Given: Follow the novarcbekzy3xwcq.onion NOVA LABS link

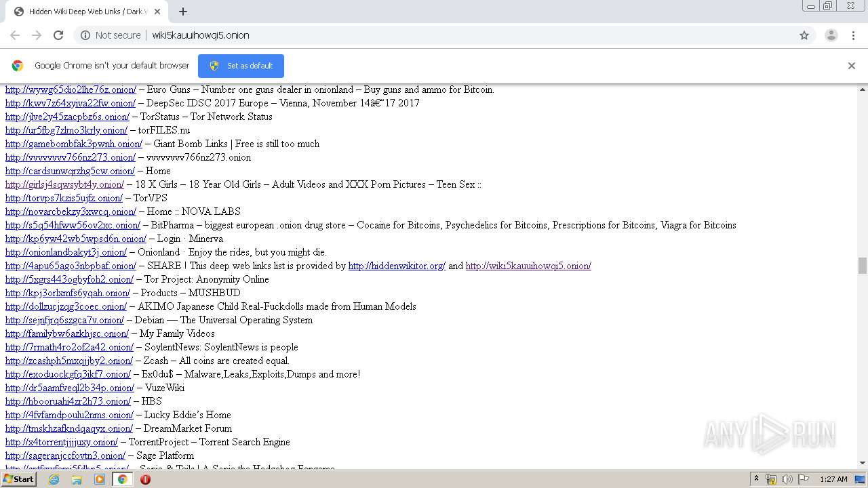Looking at the screenshot, I should click(71, 211).
